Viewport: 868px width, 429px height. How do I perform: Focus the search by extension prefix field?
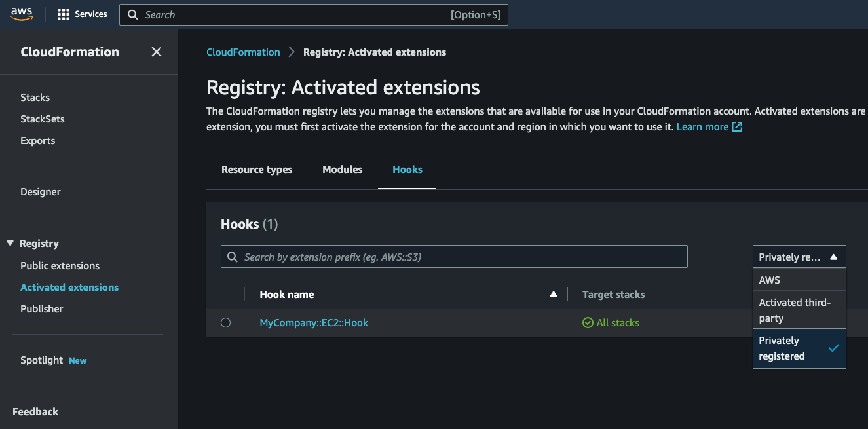[x=454, y=257]
